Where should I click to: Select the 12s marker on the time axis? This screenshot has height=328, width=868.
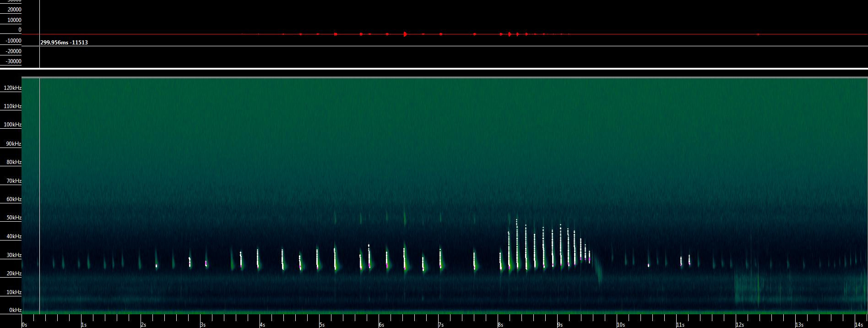pos(739,324)
